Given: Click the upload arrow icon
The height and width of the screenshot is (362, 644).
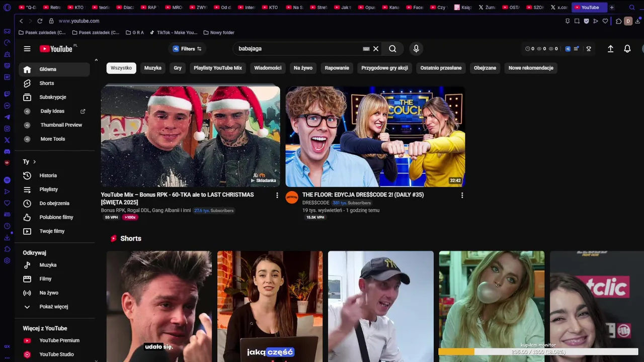Looking at the screenshot, I should point(610,49).
